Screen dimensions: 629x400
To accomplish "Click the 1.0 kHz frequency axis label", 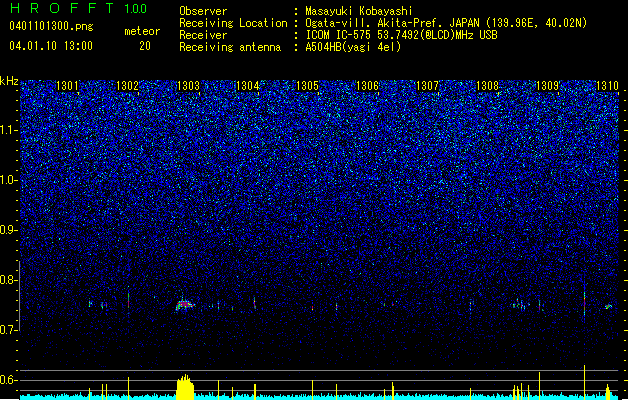I will (x=9, y=180).
